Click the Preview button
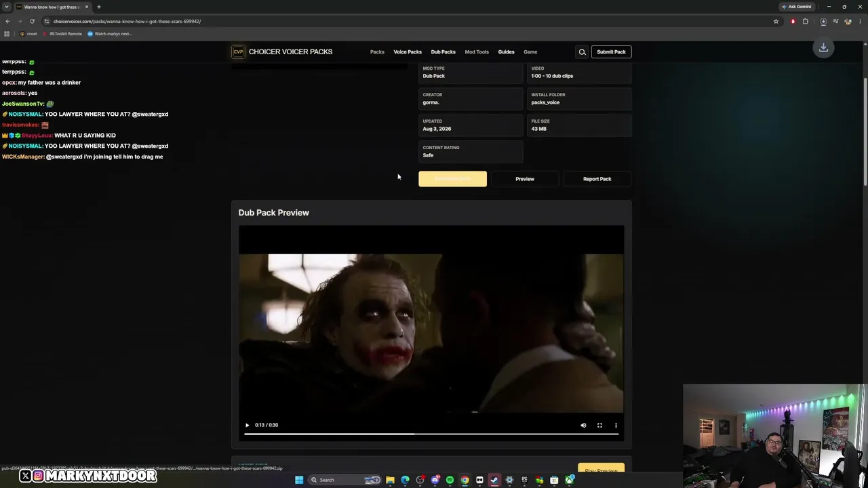 525,179
